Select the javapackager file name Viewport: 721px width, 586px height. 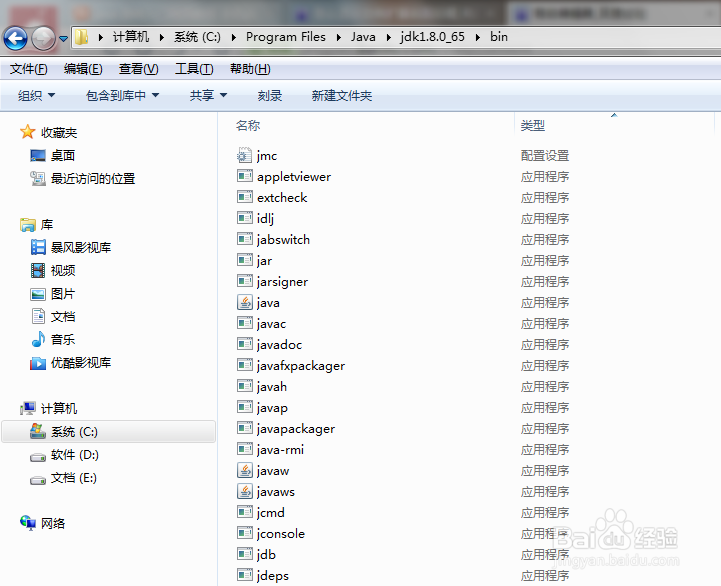(x=296, y=429)
